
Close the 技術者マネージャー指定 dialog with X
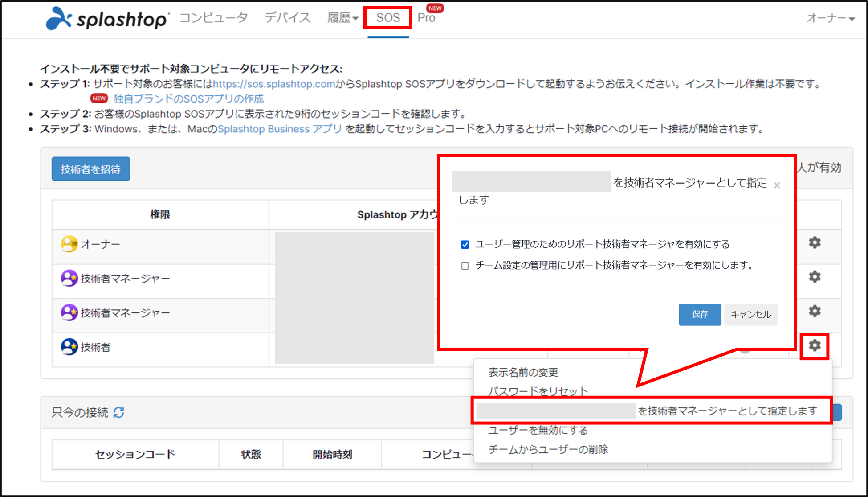click(777, 185)
